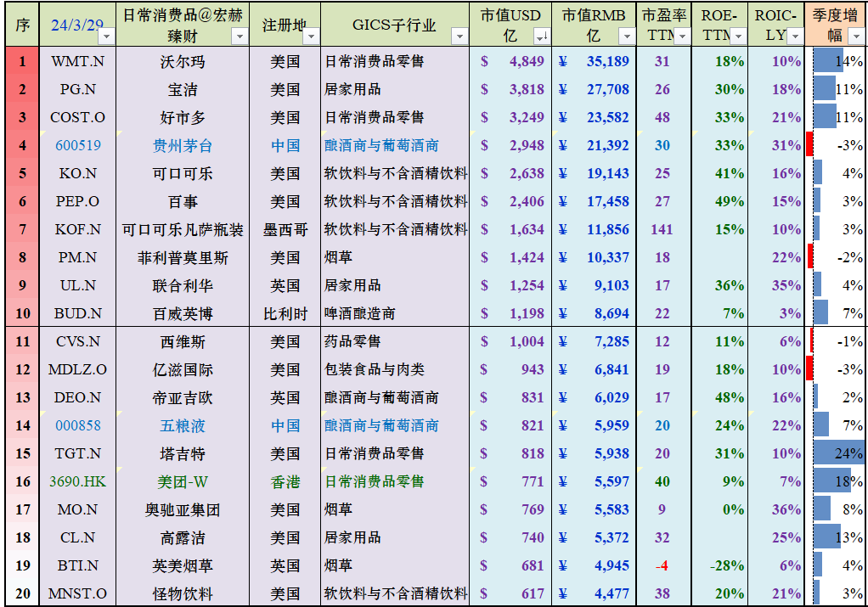
Task: Open filter dropdown on 24/3/29 column
Action: pos(106,37)
